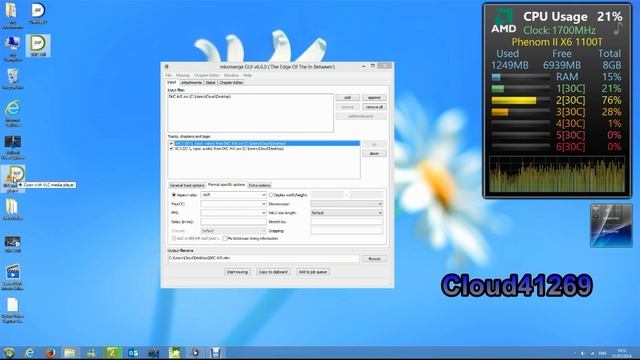Select the Display width/height radio button
The height and width of the screenshot is (360, 640).
(x=271, y=195)
